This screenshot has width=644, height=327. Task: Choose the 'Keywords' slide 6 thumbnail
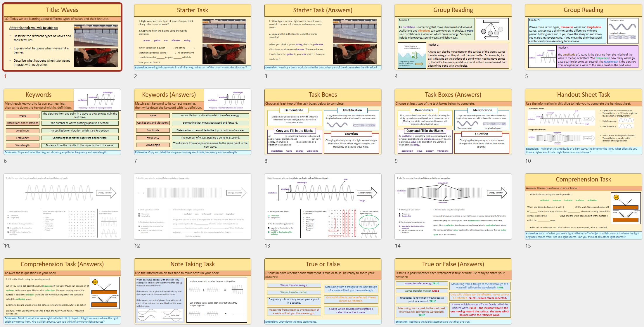click(62, 122)
